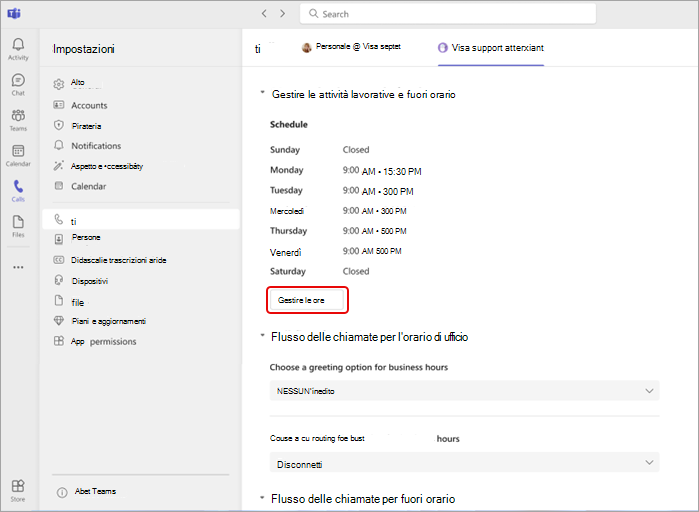The height and width of the screenshot is (512, 699).
Task: Open Notifications settings
Action: [96, 146]
